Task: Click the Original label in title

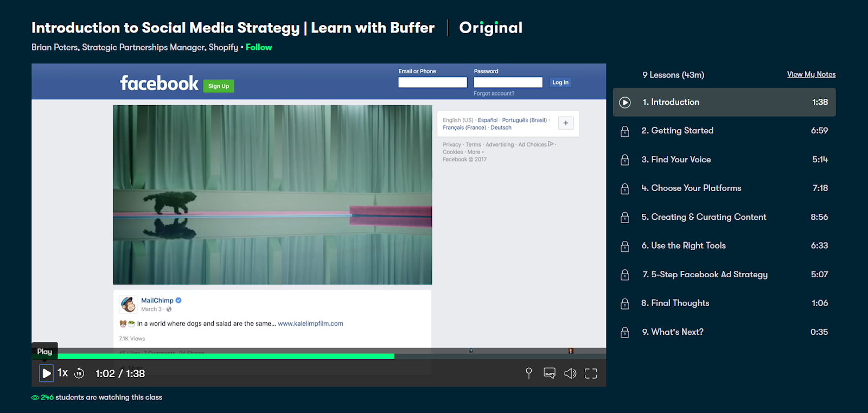Action: point(490,28)
